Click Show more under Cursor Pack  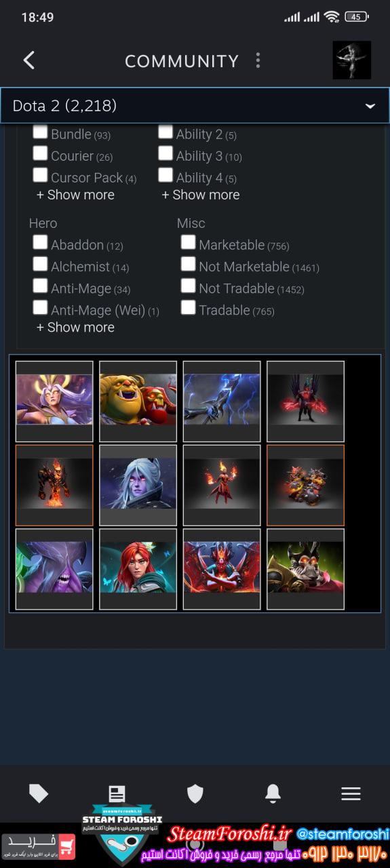tap(75, 195)
